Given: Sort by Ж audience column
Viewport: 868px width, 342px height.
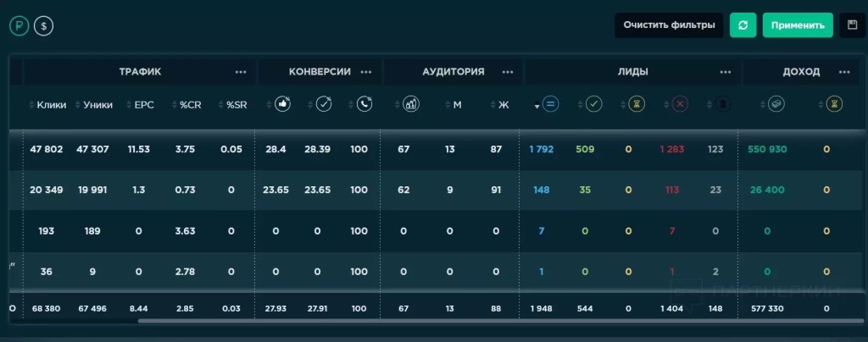Looking at the screenshot, I should [500, 105].
